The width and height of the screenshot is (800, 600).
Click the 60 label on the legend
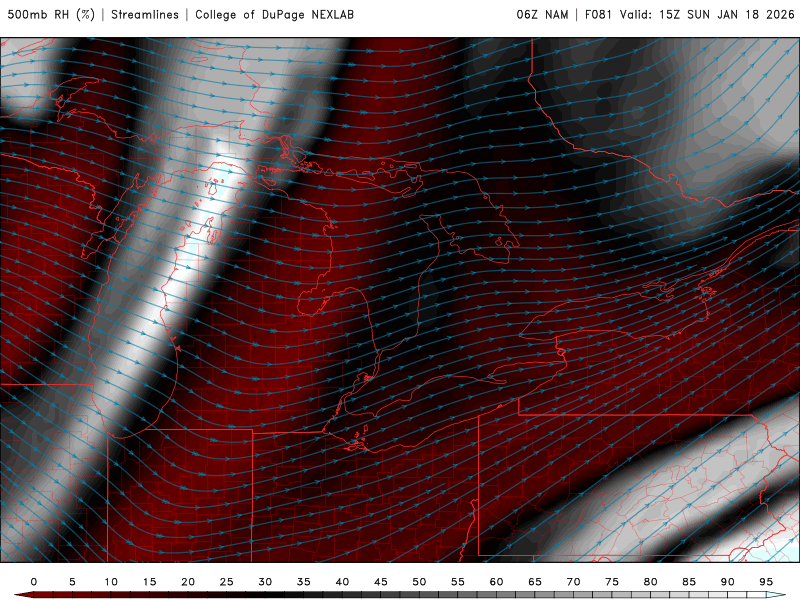[496, 582]
